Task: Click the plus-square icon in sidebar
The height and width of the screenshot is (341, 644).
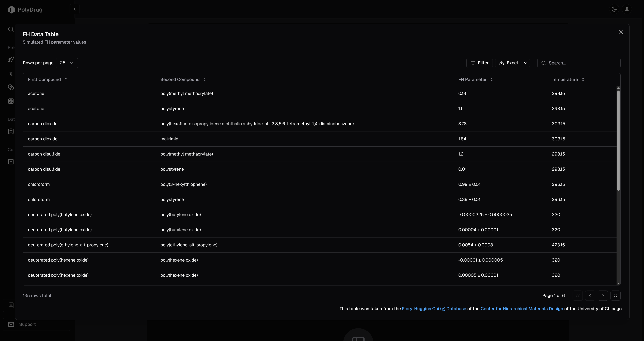Action: 11,162
